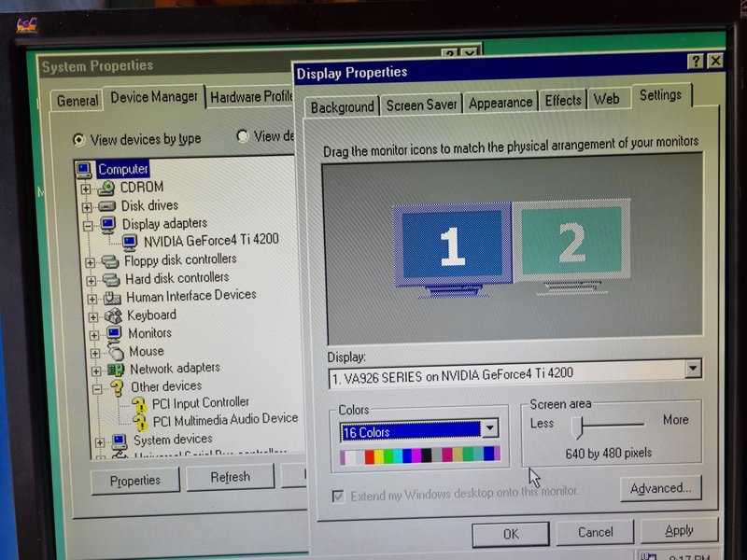Toggle Extend my Windows desktop checkbox
747x560 pixels.
tap(338, 497)
